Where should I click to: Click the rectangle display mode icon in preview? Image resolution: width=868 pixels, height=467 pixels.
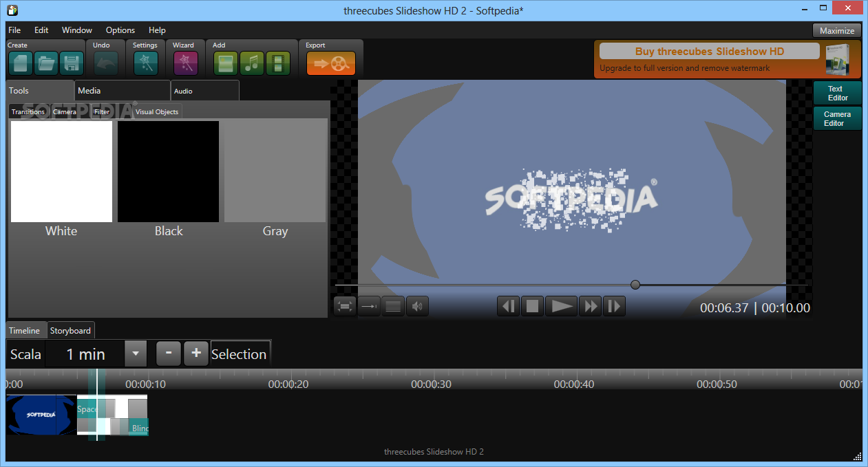point(393,306)
